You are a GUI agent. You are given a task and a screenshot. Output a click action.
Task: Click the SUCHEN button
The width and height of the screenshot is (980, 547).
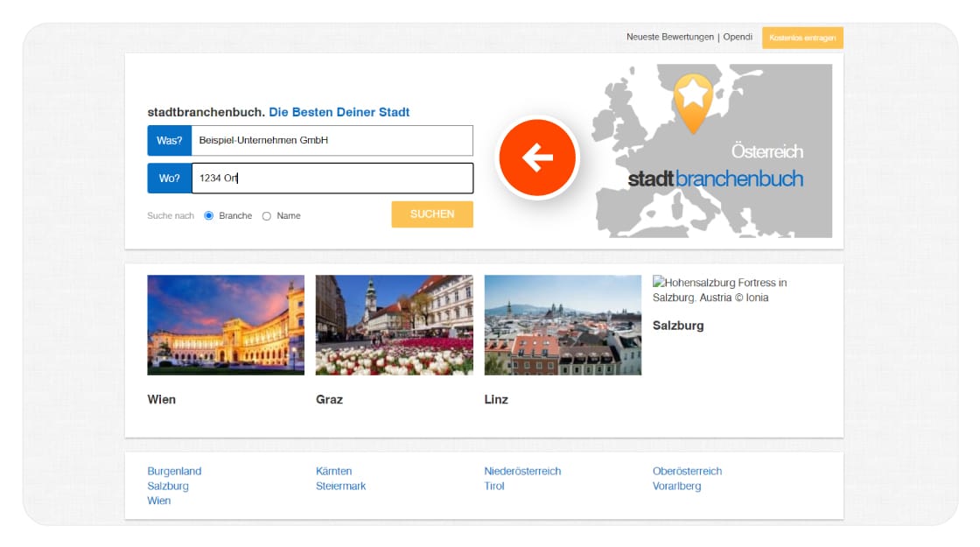(432, 214)
